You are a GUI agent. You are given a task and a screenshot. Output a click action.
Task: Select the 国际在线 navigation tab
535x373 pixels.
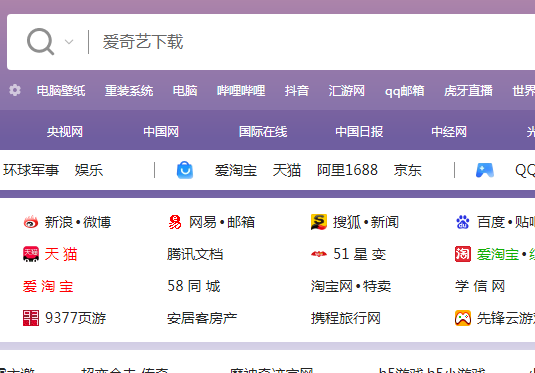(x=263, y=132)
